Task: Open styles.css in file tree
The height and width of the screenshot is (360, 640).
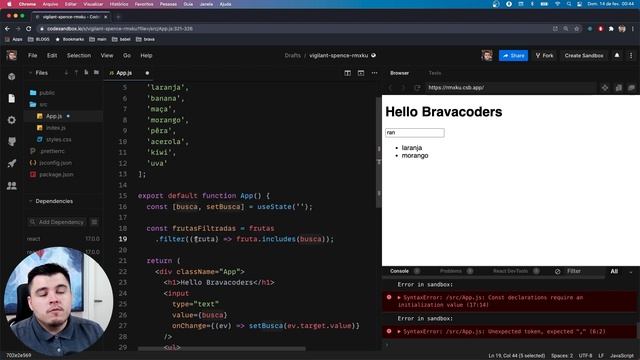Action: click(58, 140)
